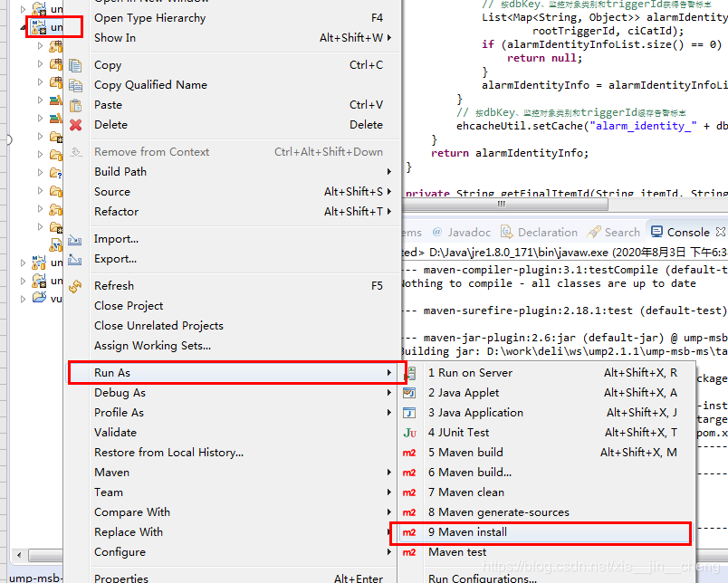Screen dimensions: 728x583
Task: Expand the highlighted Maven project's first child node
Action: 41,45
